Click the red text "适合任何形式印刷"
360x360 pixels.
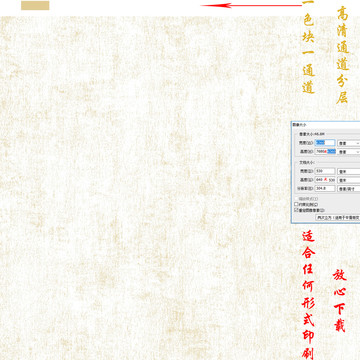[x=308, y=295]
